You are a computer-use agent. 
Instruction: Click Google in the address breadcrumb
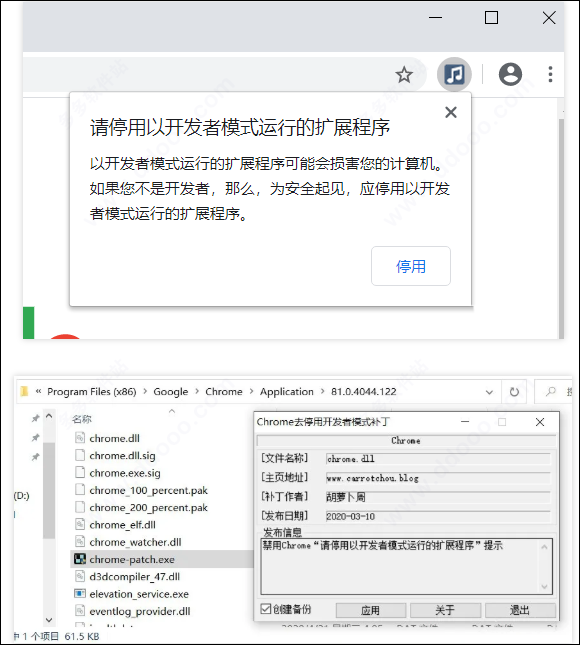170,392
